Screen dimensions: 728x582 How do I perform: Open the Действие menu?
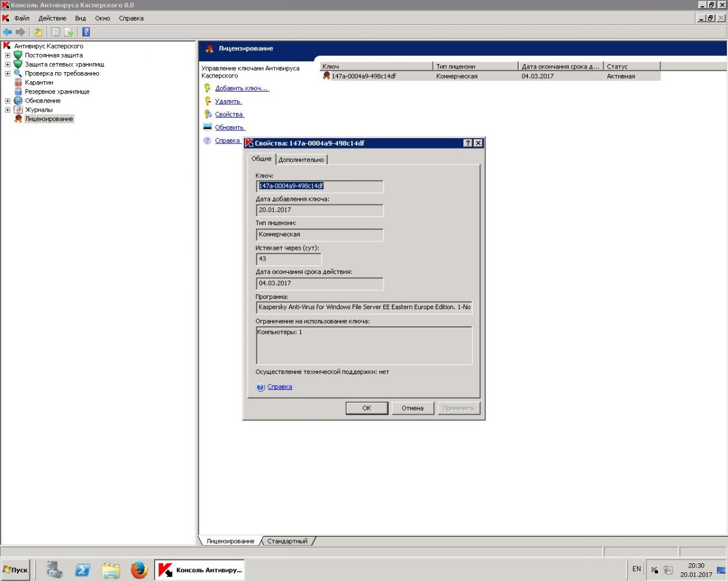click(x=52, y=18)
